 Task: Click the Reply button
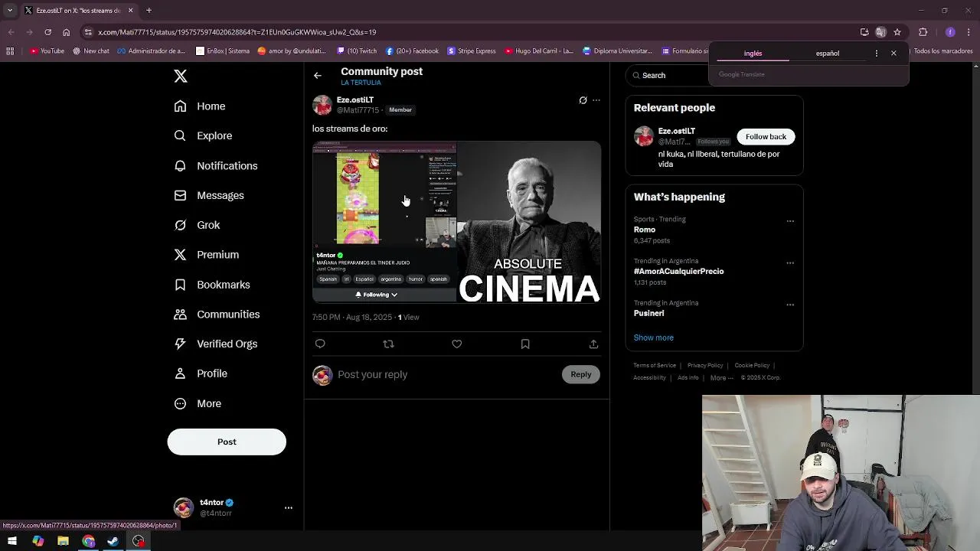(581, 374)
